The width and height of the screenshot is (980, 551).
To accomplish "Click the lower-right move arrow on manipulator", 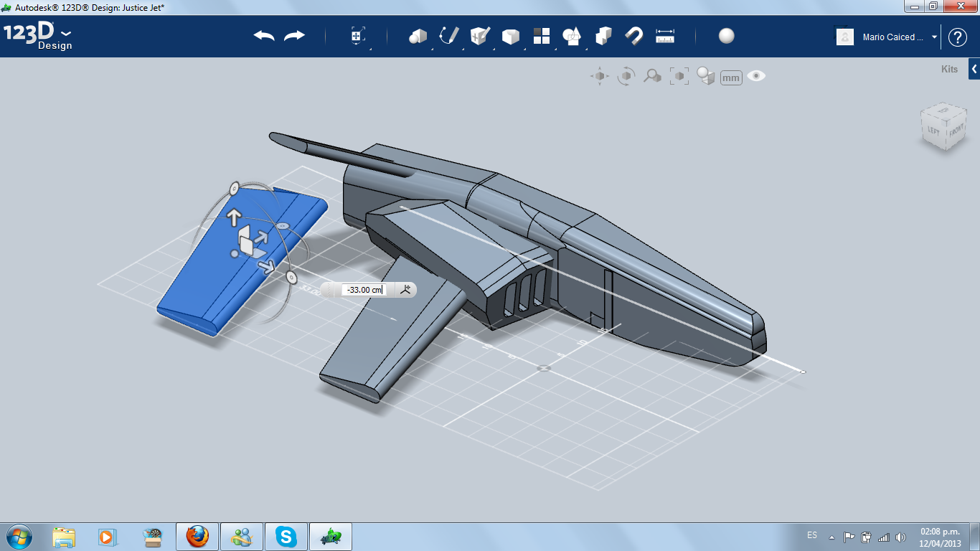I will point(266,267).
